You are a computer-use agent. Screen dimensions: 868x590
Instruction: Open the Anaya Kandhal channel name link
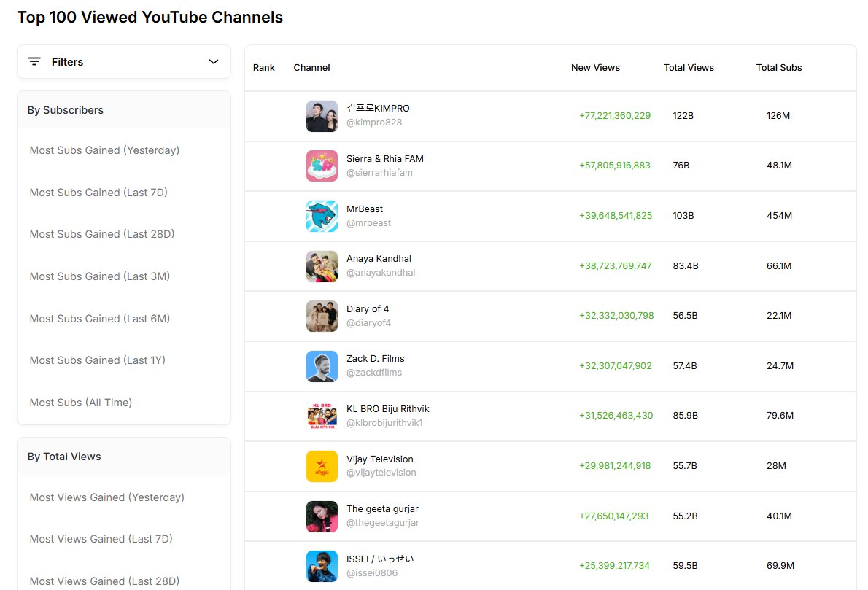pos(379,259)
